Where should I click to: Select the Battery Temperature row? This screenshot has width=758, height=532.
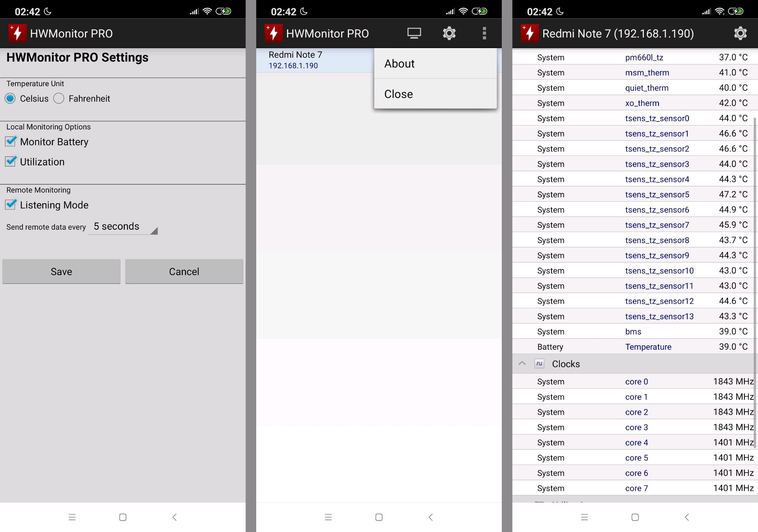[635, 347]
